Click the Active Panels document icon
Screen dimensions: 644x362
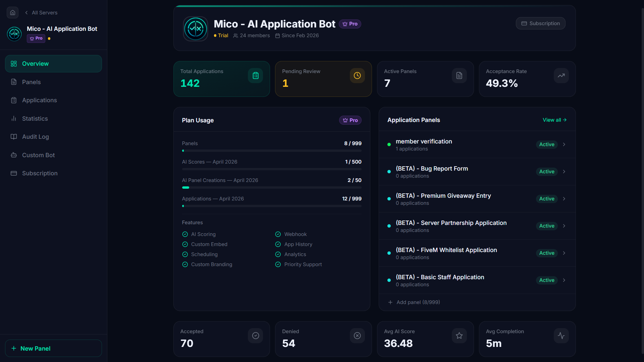[459, 76]
